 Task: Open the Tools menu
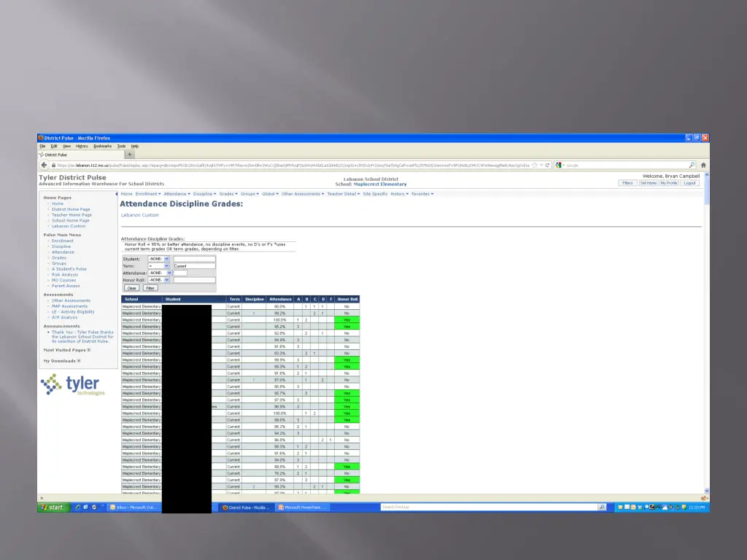point(122,146)
